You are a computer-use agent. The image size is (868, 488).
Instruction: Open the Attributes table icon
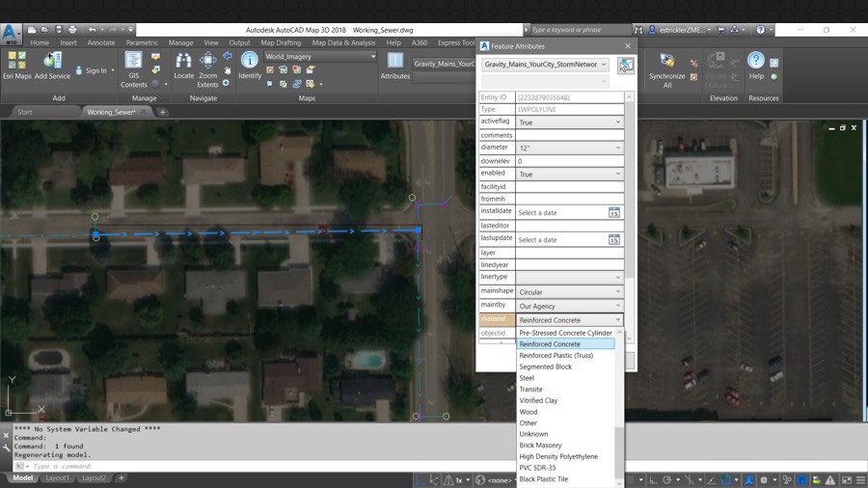(394, 66)
